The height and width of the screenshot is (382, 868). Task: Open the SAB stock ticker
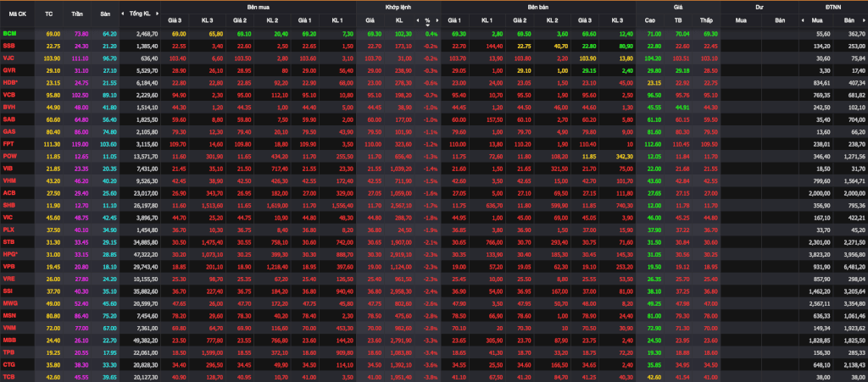click(9, 119)
